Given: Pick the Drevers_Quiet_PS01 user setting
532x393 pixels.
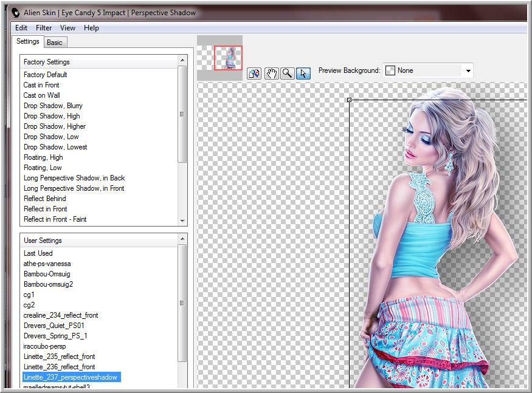Looking at the screenshot, I should pos(54,326).
